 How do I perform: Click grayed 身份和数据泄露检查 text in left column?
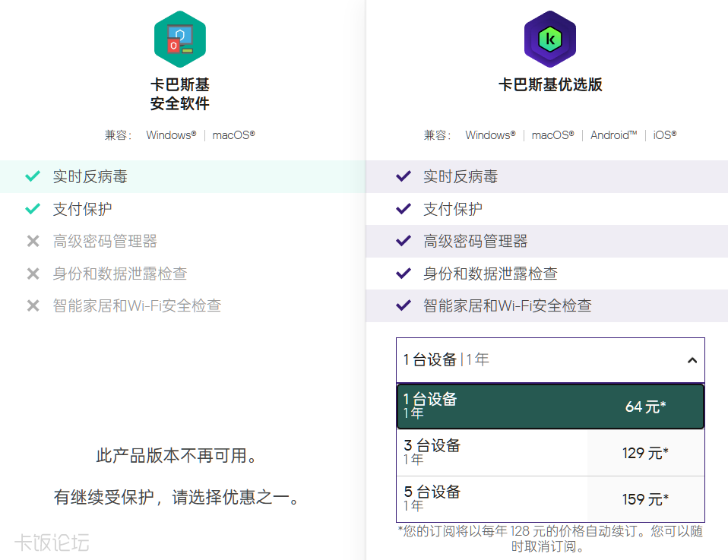point(120,274)
